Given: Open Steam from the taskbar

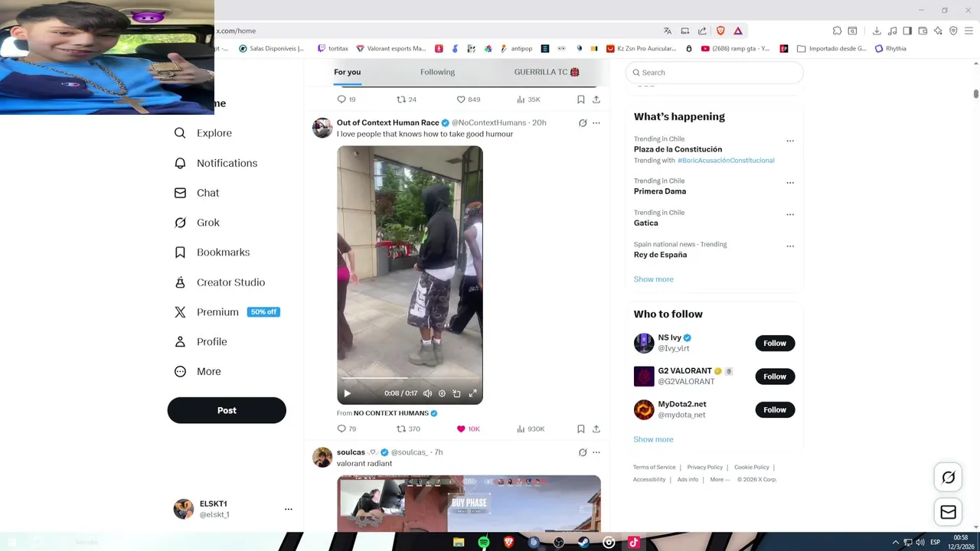Looking at the screenshot, I should [583, 543].
